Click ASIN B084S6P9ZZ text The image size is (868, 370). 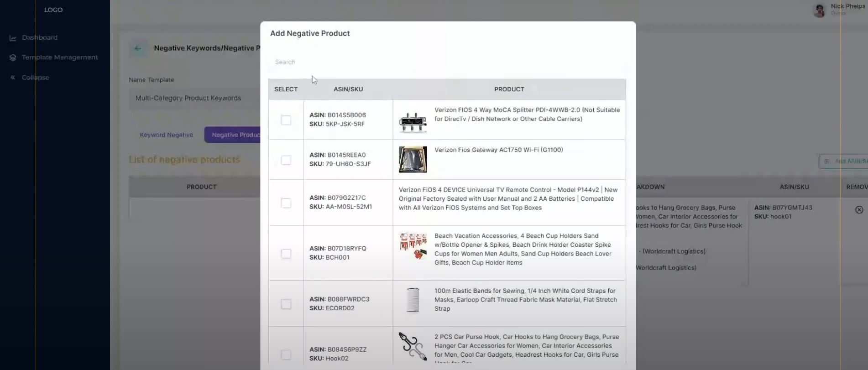click(x=338, y=349)
